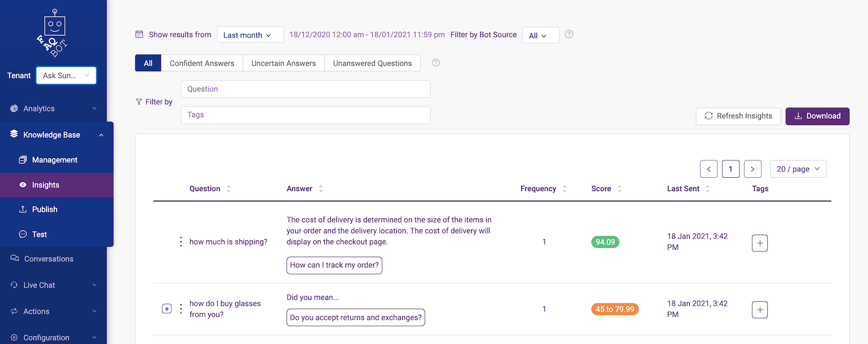Open three-dot menu for glasses question row

(x=181, y=309)
